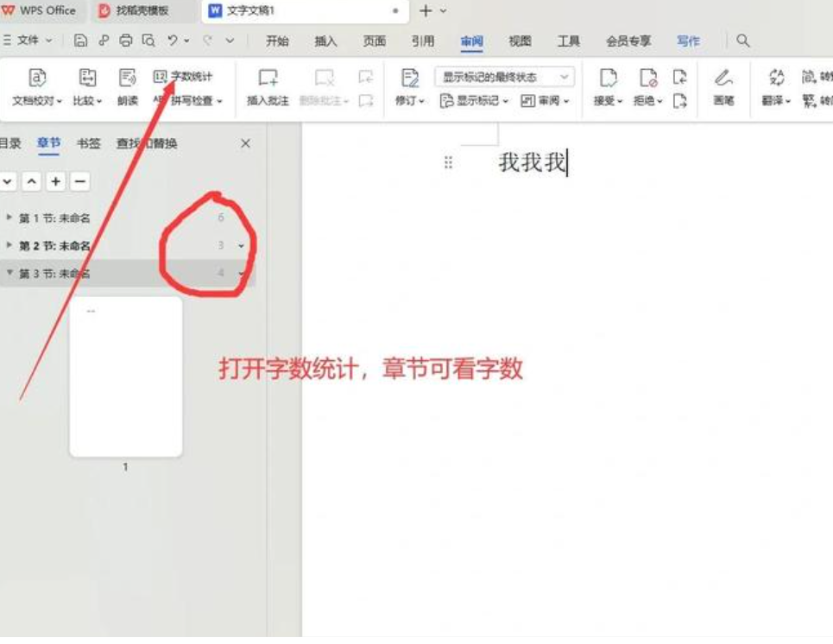
Task: Collapse the 第 3 节 section item
Action: [9, 274]
